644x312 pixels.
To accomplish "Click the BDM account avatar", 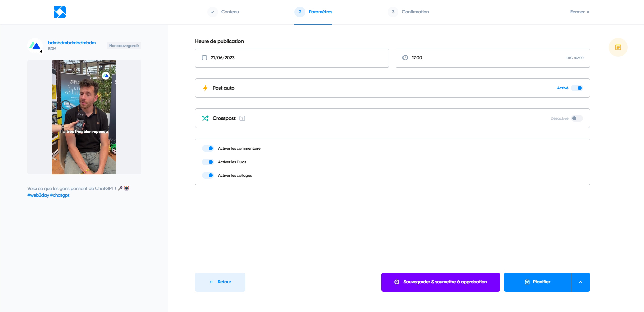I will (x=35, y=46).
